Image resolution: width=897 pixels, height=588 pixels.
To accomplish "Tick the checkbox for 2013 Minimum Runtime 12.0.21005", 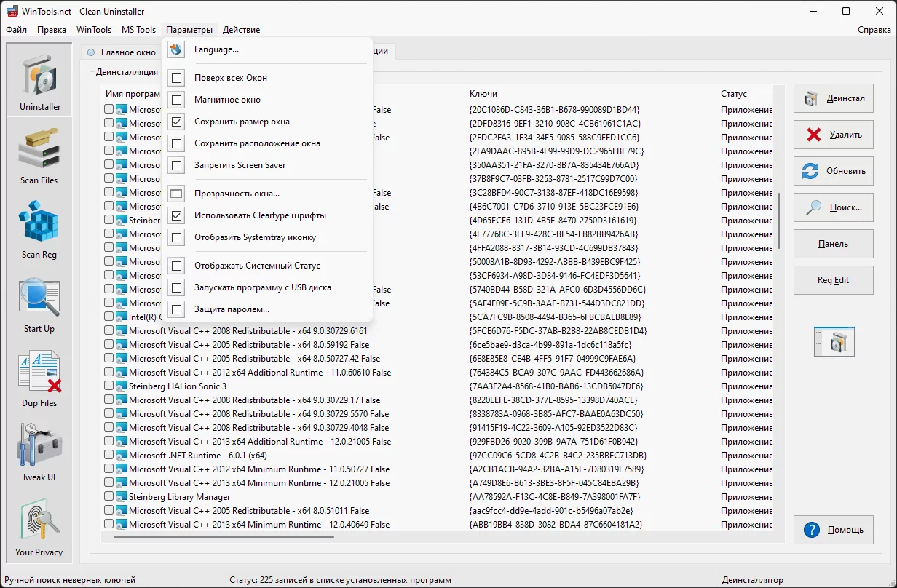I will pyautogui.click(x=108, y=483).
